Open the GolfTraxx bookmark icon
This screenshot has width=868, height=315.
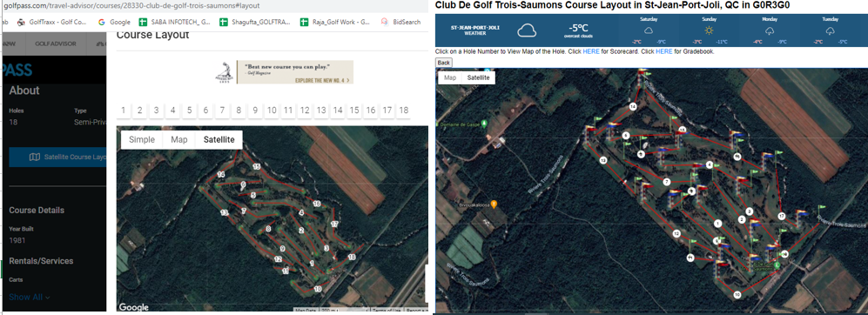[x=21, y=22]
